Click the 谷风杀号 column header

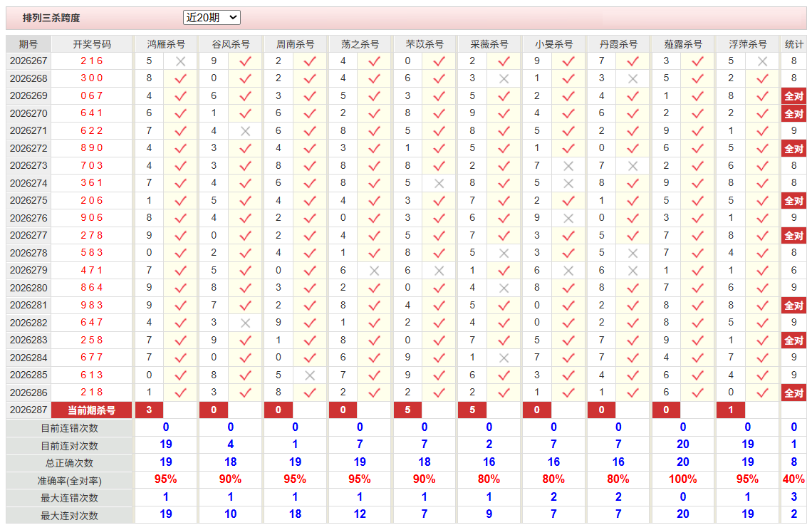(x=231, y=44)
